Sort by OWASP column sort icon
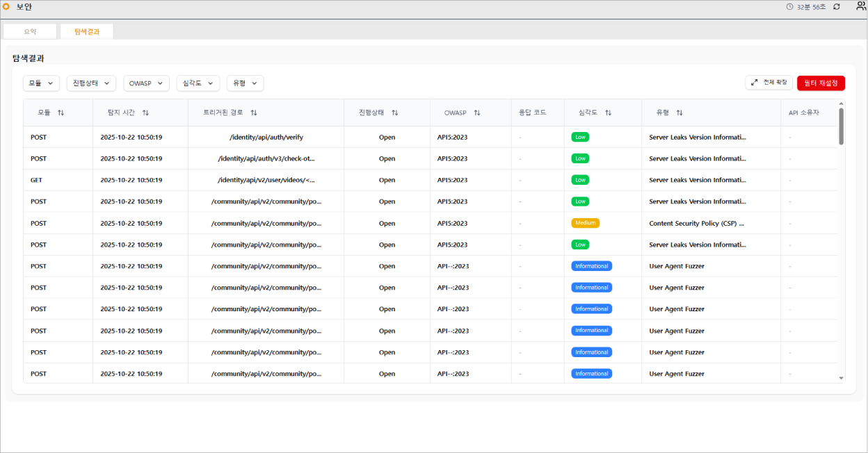Screen dimensions: 868x453 (477, 113)
